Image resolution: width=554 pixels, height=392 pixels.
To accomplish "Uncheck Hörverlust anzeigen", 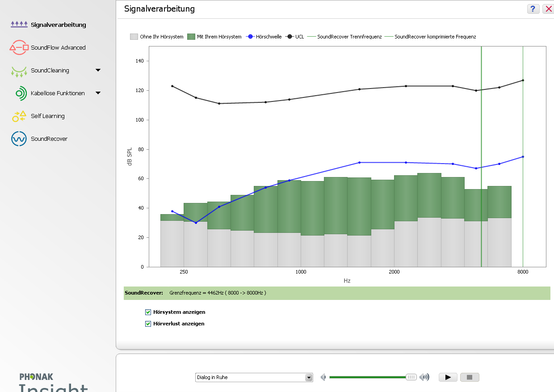I will pos(148,324).
